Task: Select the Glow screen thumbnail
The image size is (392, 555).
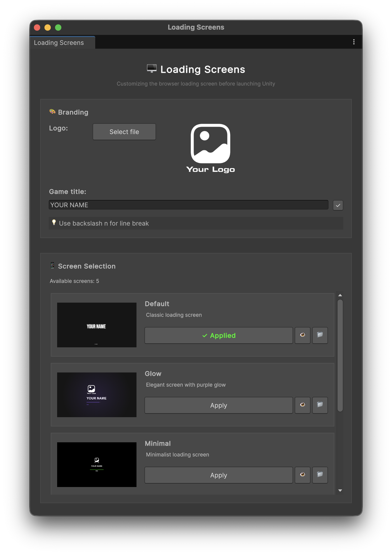Action: (x=97, y=395)
